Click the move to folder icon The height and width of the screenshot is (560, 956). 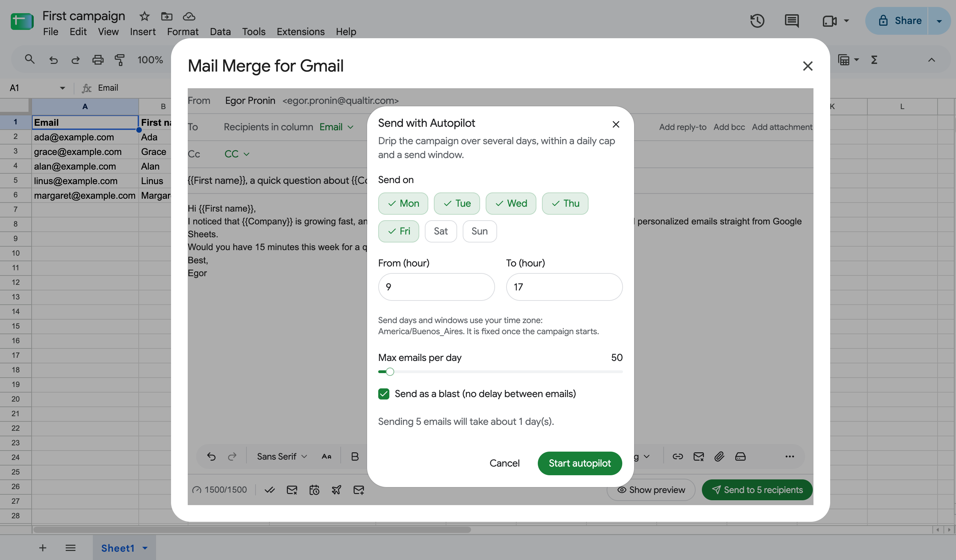[x=167, y=16]
